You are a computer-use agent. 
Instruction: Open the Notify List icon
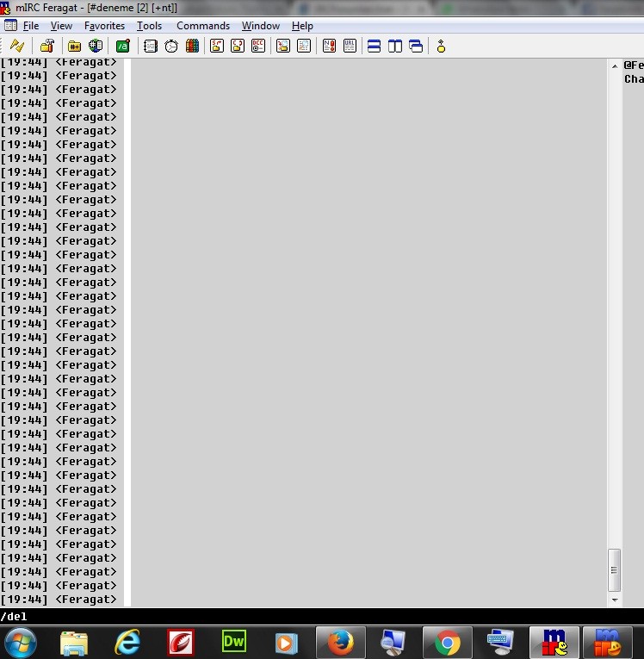(329, 46)
